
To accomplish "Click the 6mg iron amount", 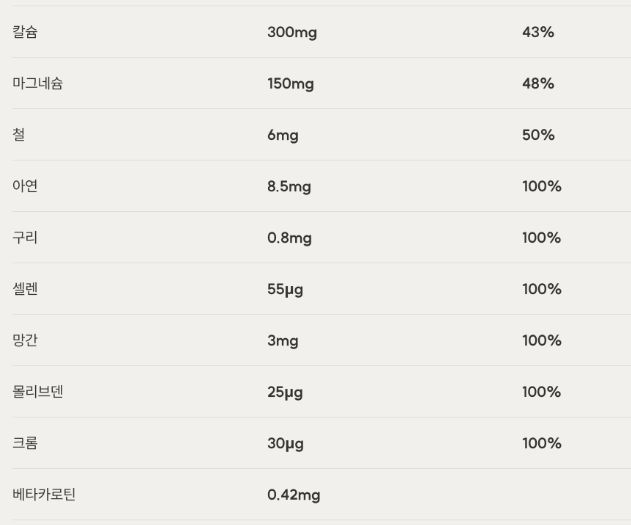I will pos(283,135).
